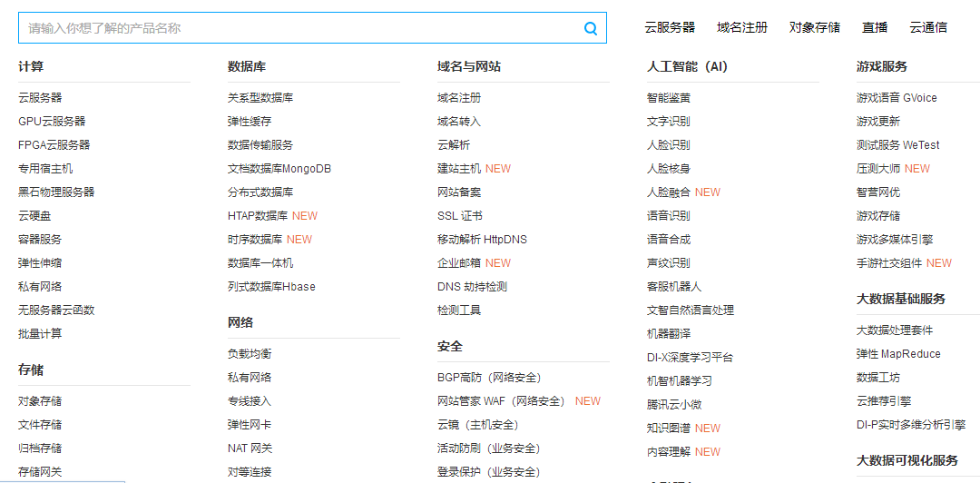
Task: Select 负载均衡 under 网络
Action: pos(250,354)
